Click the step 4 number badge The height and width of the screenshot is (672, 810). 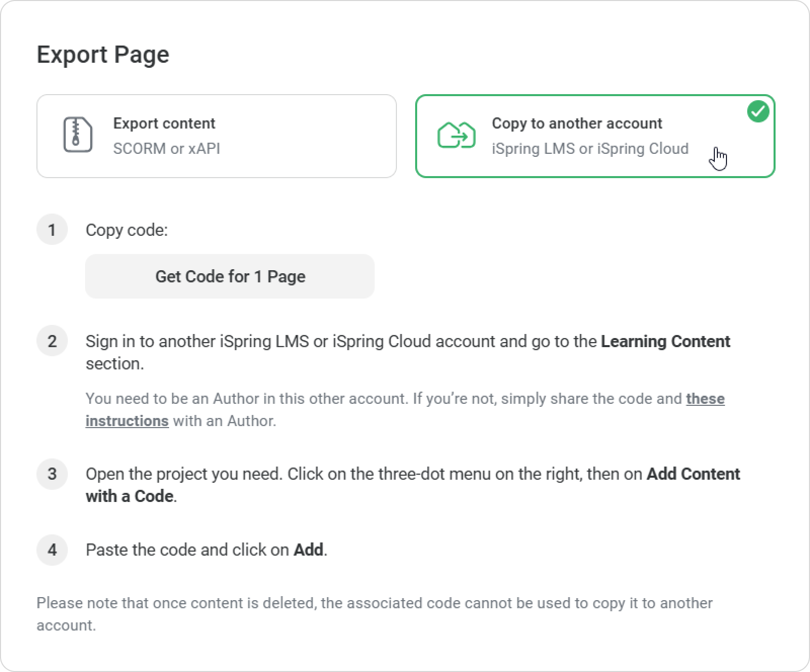[52, 550]
